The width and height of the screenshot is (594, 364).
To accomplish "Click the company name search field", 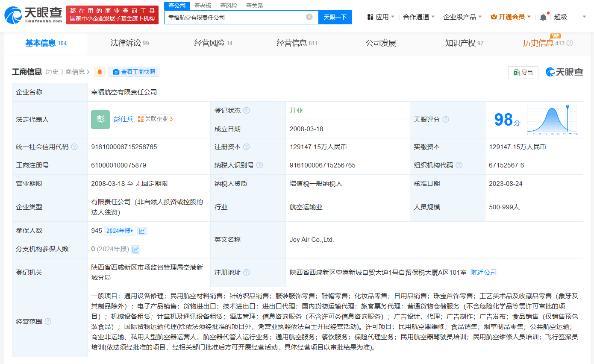I will pyautogui.click(x=235, y=17).
